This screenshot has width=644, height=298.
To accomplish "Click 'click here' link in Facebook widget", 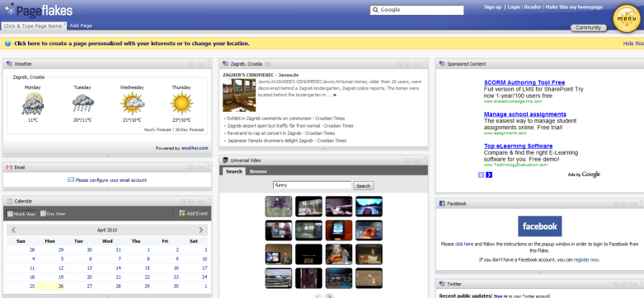I will (x=464, y=244).
